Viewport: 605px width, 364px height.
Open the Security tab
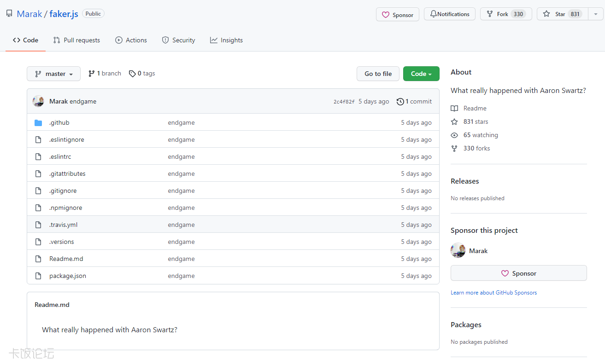coord(179,40)
